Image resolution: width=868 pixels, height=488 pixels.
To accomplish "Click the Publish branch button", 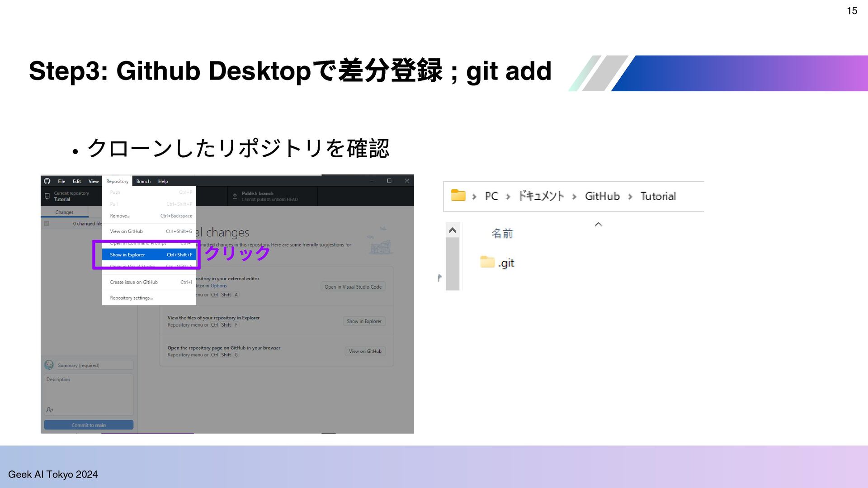I will (273, 196).
